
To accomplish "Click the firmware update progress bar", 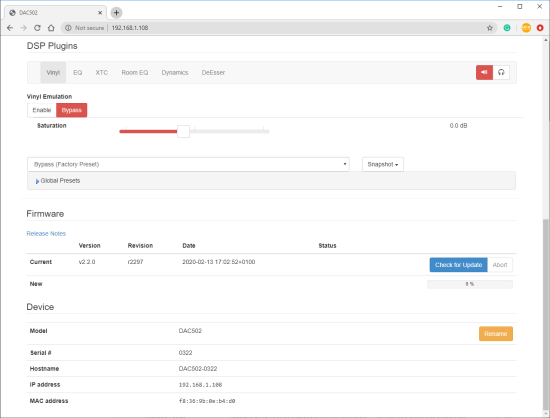I will pos(470,284).
